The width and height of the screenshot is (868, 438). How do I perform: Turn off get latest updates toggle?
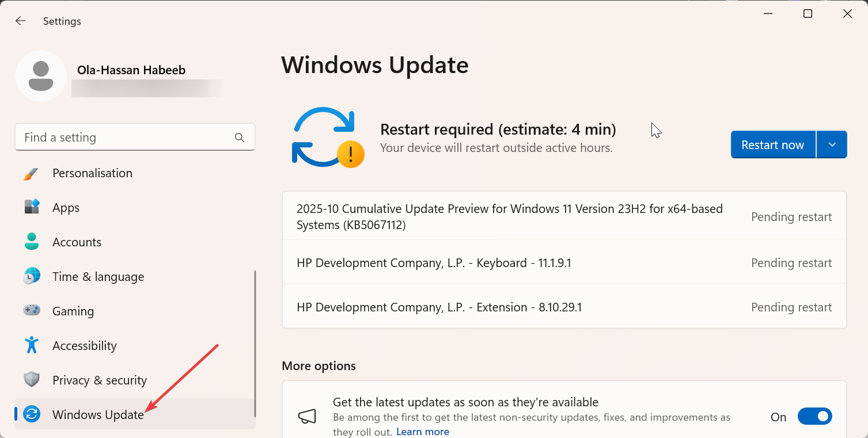point(814,417)
